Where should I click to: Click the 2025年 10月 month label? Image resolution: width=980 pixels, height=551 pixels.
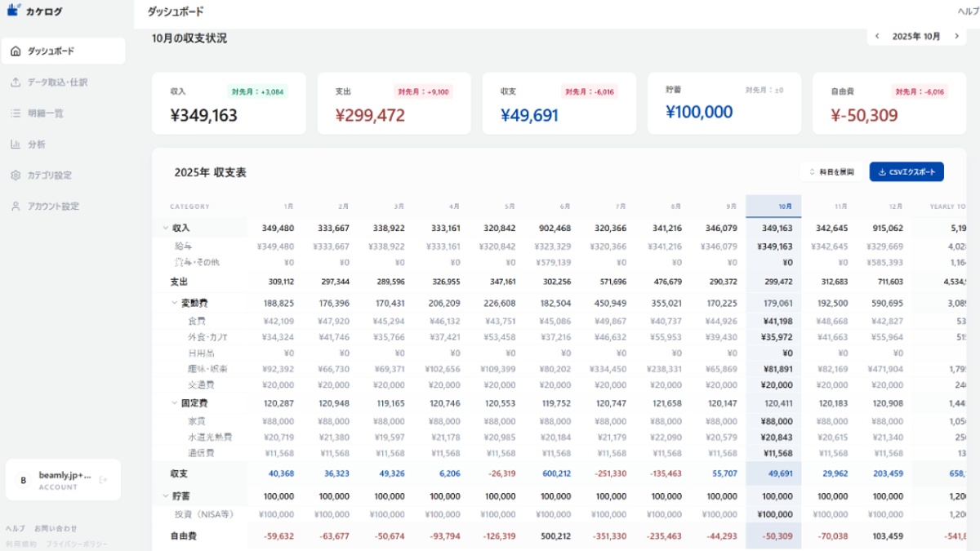[916, 37]
